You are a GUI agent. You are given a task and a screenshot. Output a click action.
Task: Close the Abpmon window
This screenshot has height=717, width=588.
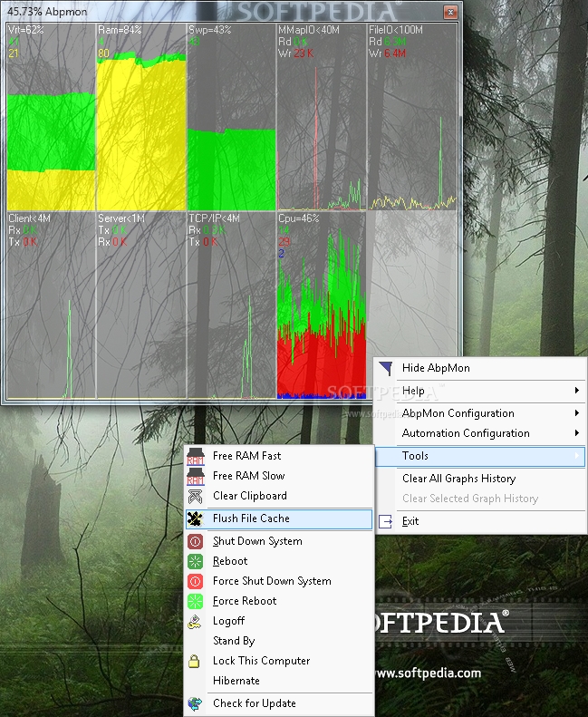click(x=450, y=12)
